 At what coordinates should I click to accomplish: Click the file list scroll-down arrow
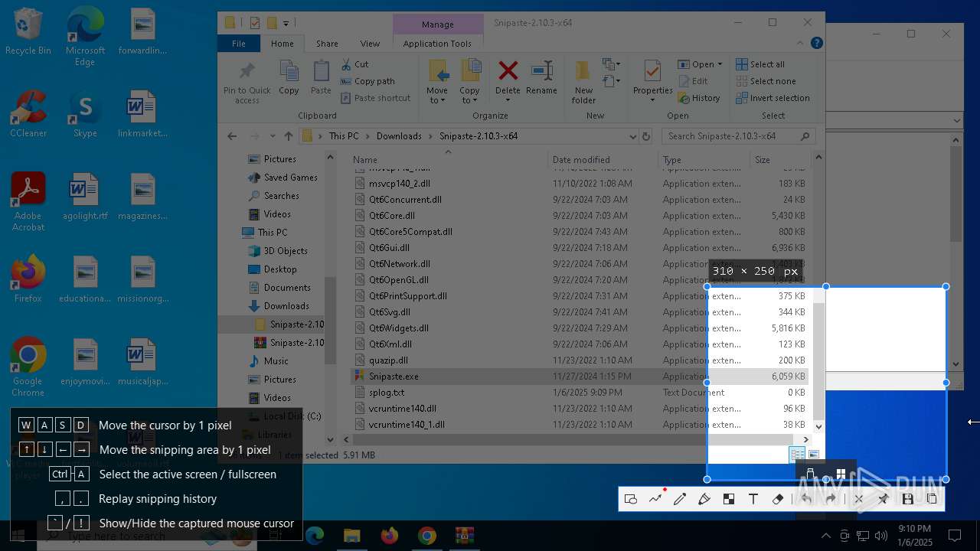click(x=818, y=426)
